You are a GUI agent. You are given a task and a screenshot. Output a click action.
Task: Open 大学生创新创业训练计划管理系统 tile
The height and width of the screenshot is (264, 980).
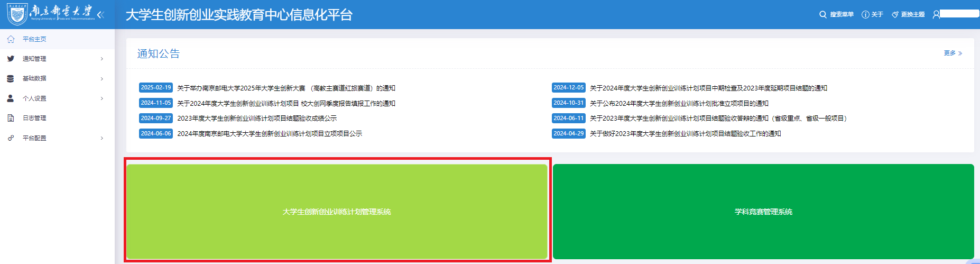(337, 212)
